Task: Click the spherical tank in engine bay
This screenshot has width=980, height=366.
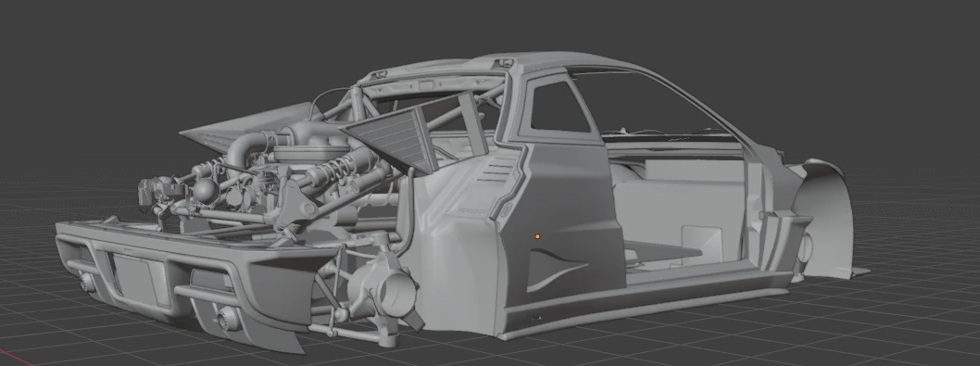Action: [x=205, y=190]
